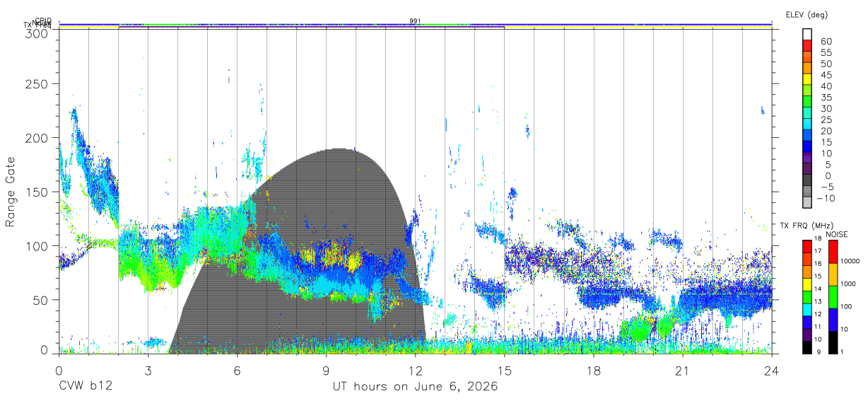Select the blue ELEV swatch between 15 and 20
This screenshot has width=868, height=401.
(808, 136)
